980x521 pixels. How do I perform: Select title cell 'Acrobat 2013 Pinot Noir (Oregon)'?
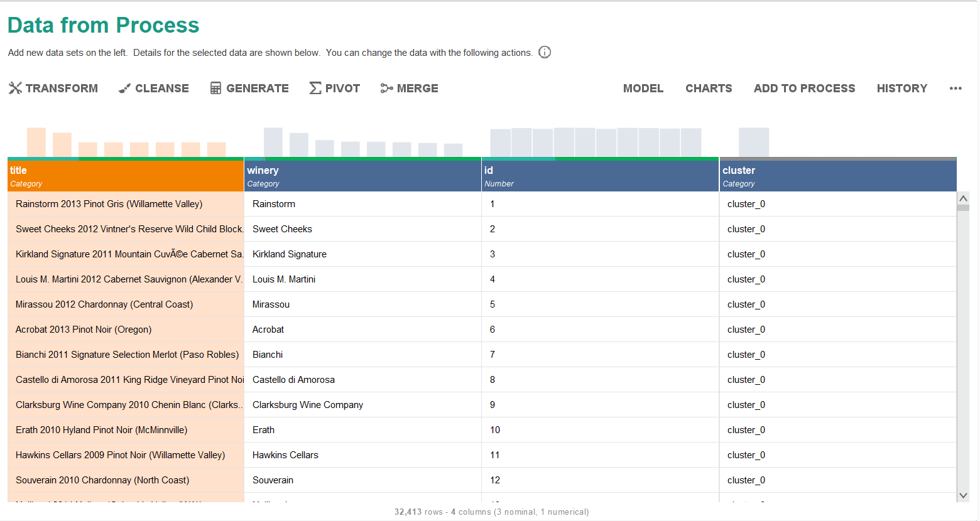[x=126, y=330]
